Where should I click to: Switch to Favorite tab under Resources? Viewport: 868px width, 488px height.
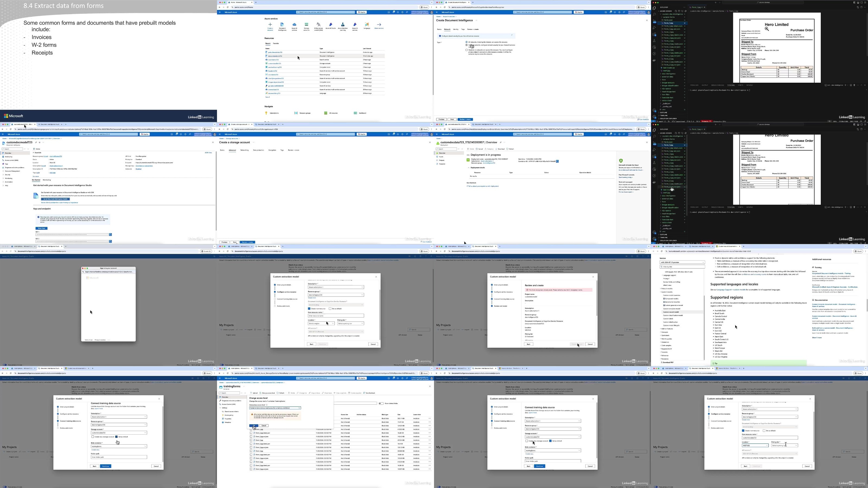(x=276, y=43)
